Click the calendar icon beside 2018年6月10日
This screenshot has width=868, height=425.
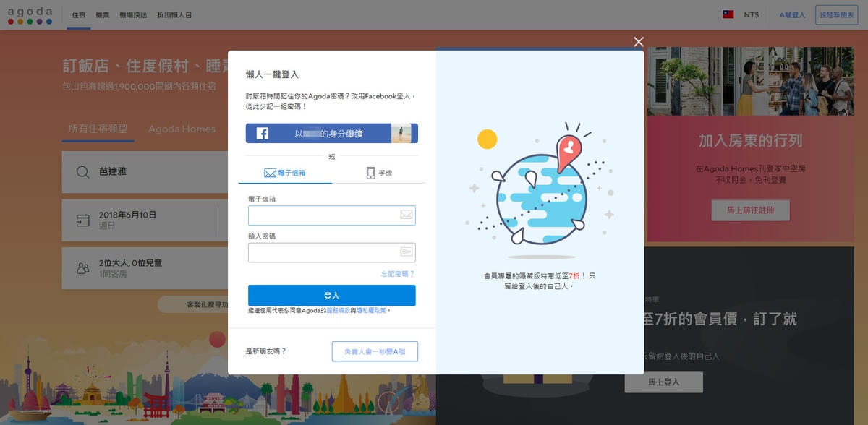83,220
